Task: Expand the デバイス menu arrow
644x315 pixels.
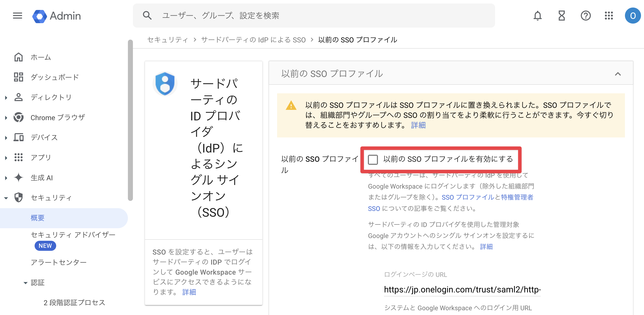Action: pos(6,138)
